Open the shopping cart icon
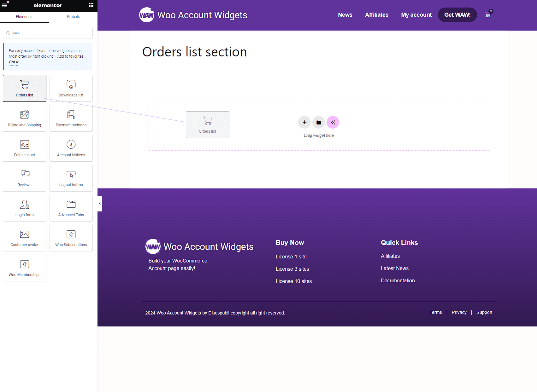The image size is (537, 392). tap(488, 15)
